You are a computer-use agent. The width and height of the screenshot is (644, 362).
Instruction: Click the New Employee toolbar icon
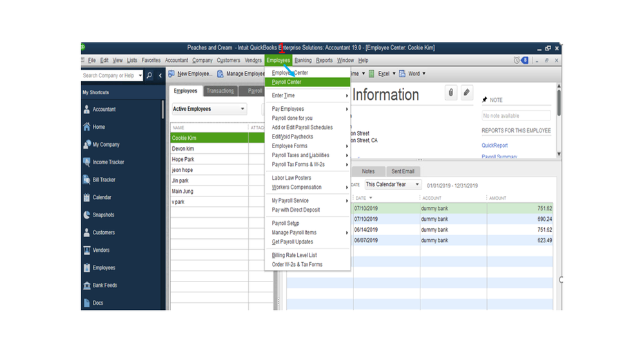(x=171, y=73)
